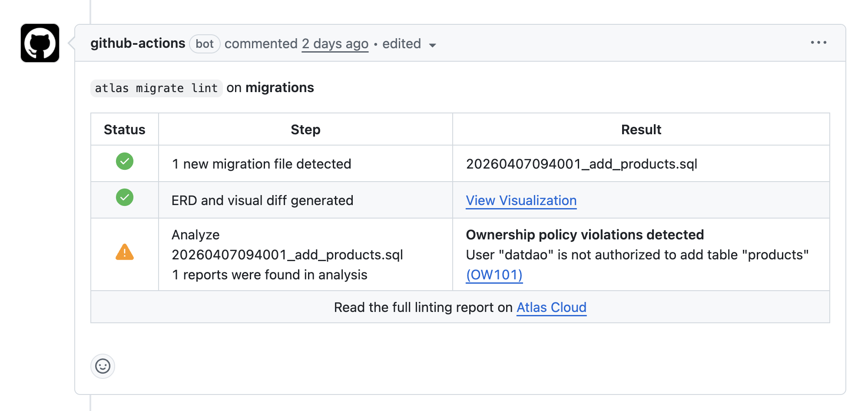868x411 pixels.
Task: Click the Ownership policy violations detected text
Action: pyautogui.click(x=584, y=235)
